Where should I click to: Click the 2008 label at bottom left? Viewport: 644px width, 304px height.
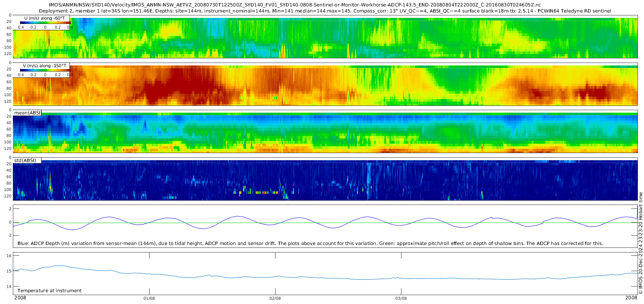pyautogui.click(x=20, y=298)
